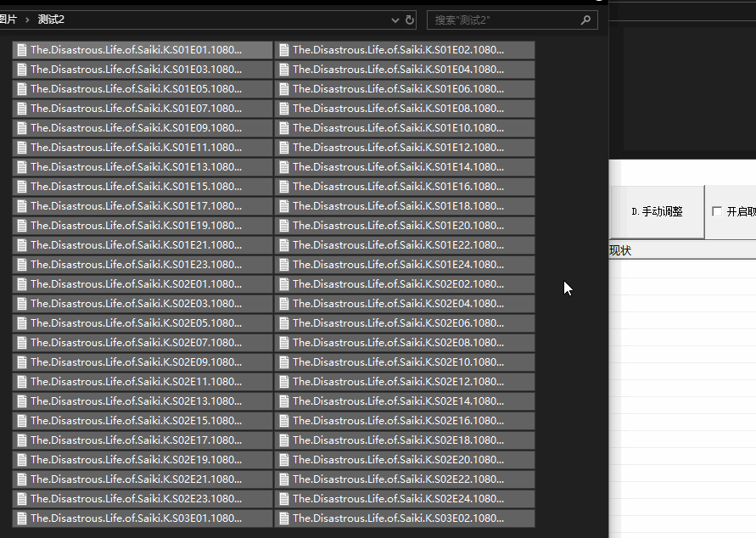Open the address bar history dropdown
Screen dimensions: 756x538
pos(395,20)
